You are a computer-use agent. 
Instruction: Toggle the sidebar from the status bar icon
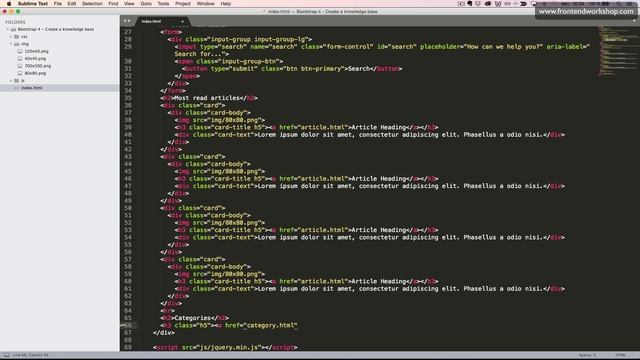pos(6,355)
